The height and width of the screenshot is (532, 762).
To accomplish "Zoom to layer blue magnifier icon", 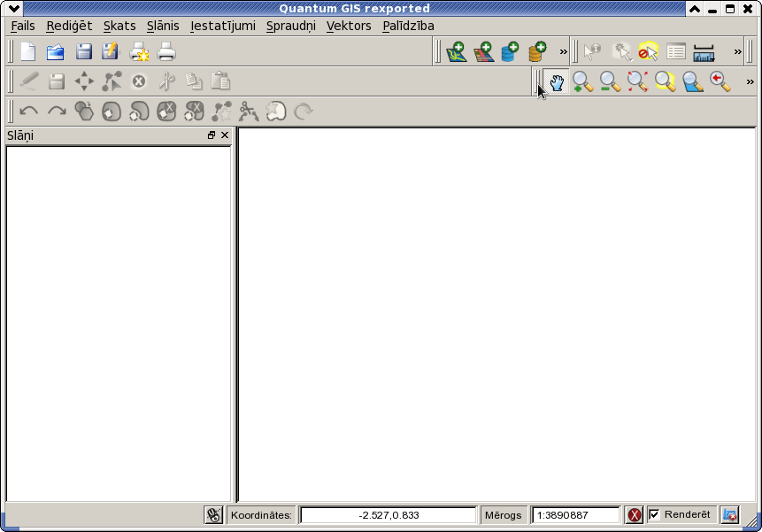I will pyautogui.click(x=692, y=81).
